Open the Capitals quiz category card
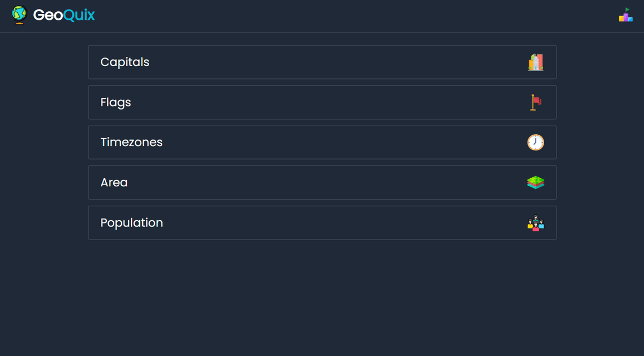Viewport: 644px width, 356px height. click(x=322, y=62)
